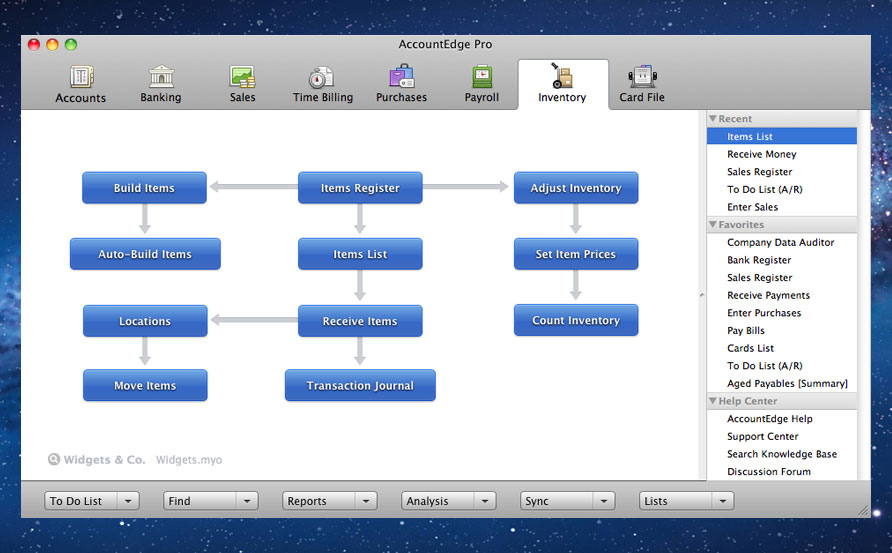Select the Inventory hand truck icon
Viewport: 892px width, 553px height.
562,76
